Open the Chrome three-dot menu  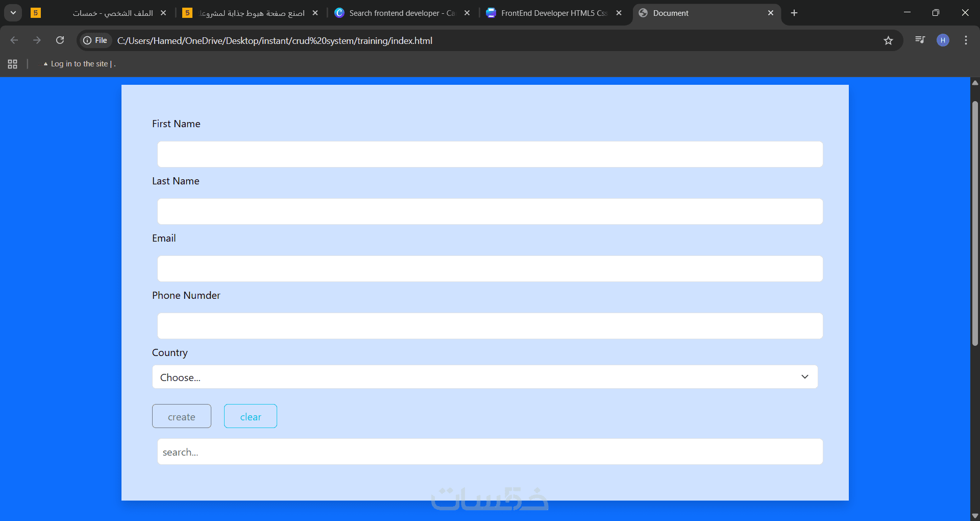tap(966, 40)
